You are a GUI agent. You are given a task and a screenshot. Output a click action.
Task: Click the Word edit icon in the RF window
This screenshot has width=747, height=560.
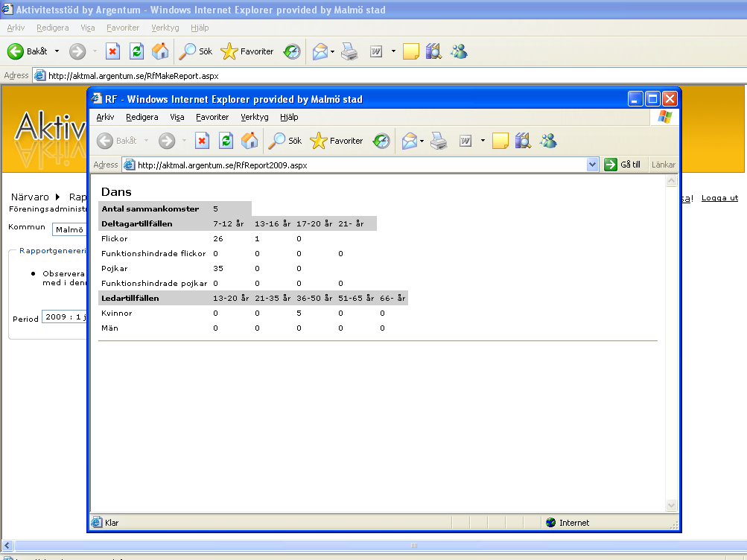465,141
